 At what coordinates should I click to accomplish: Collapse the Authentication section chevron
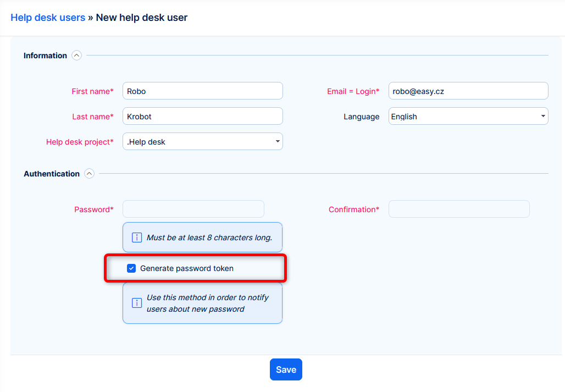89,174
